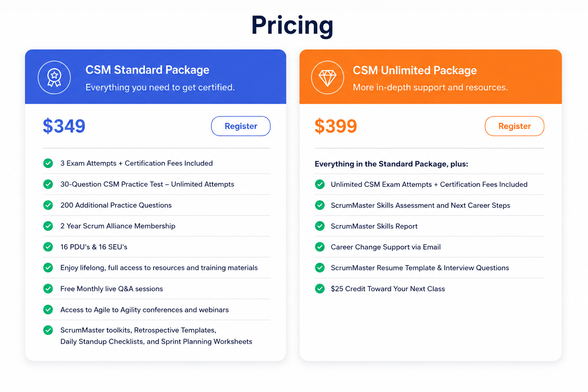Select the CSM Unlimited Package title
This screenshot has height=392, width=588.
(415, 70)
